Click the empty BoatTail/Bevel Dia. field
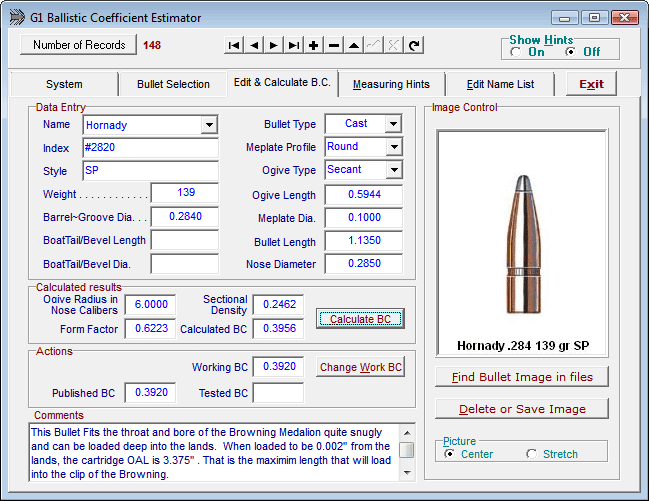The width and height of the screenshot is (649, 501). [x=185, y=264]
